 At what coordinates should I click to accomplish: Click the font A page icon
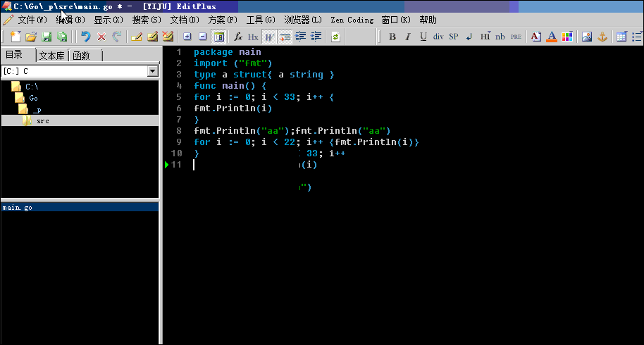[x=536, y=37]
